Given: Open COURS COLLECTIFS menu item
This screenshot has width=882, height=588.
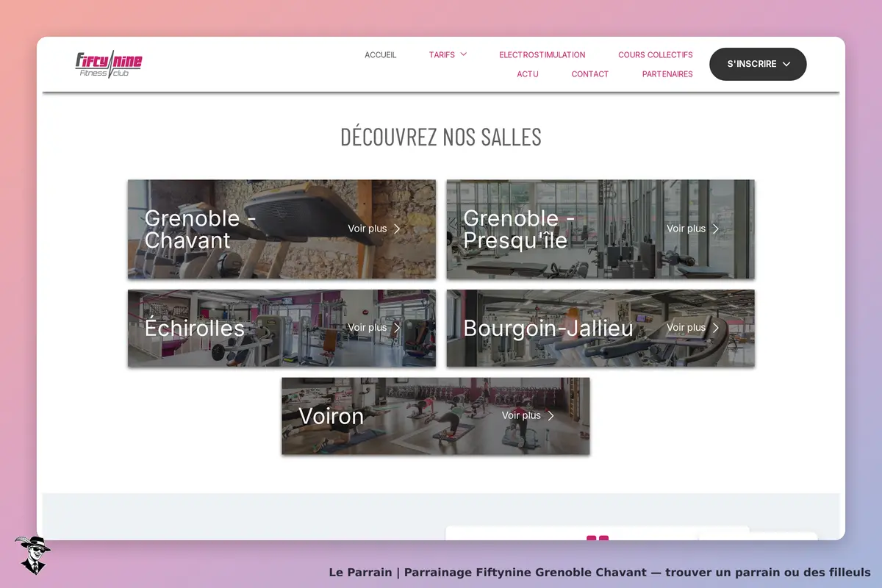Looking at the screenshot, I should tap(656, 55).
